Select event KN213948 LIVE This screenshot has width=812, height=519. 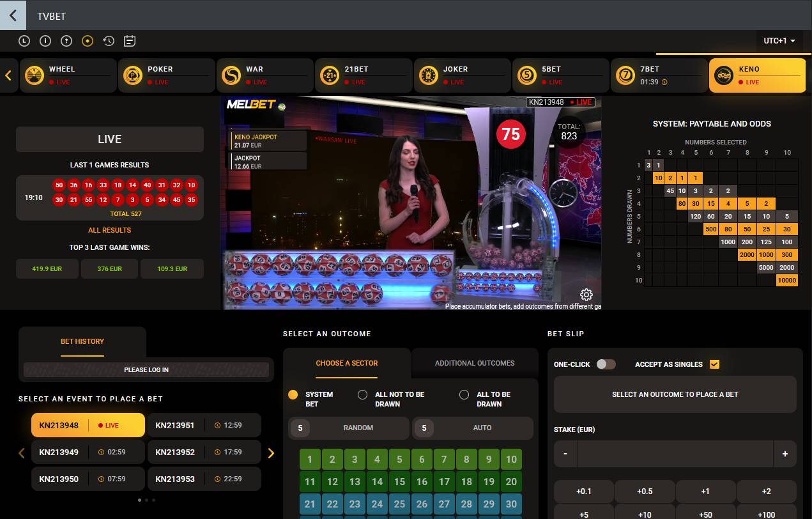point(88,425)
